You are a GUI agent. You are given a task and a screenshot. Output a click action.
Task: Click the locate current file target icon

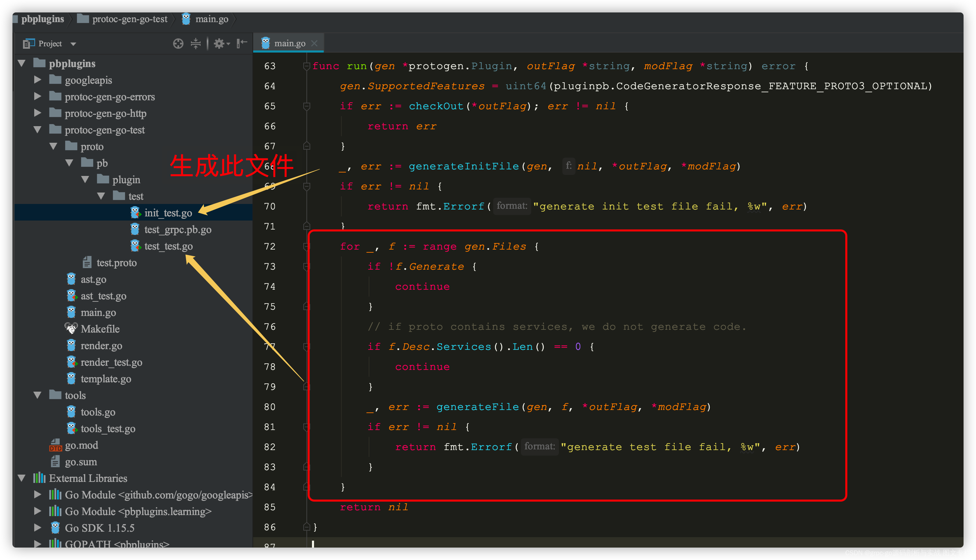pos(178,44)
